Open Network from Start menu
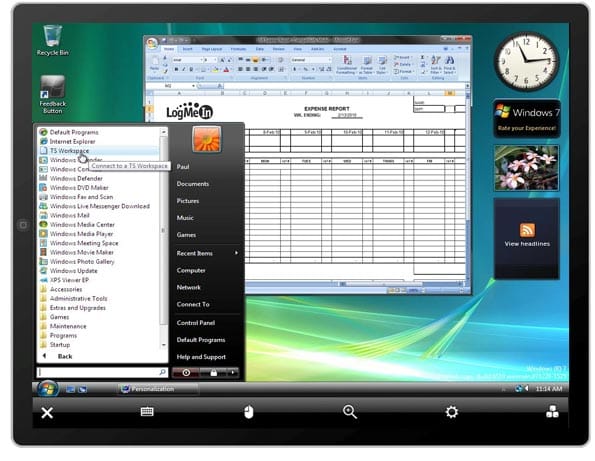 pyautogui.click(x=189, y=287)
